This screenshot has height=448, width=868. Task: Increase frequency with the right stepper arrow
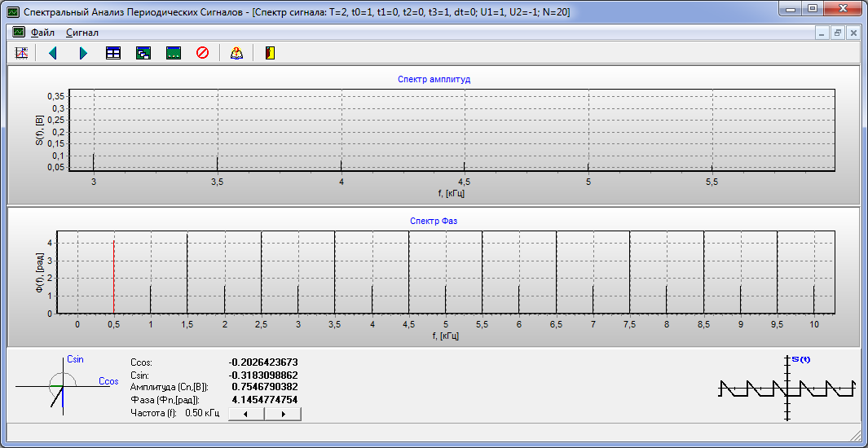click(283, 414)
